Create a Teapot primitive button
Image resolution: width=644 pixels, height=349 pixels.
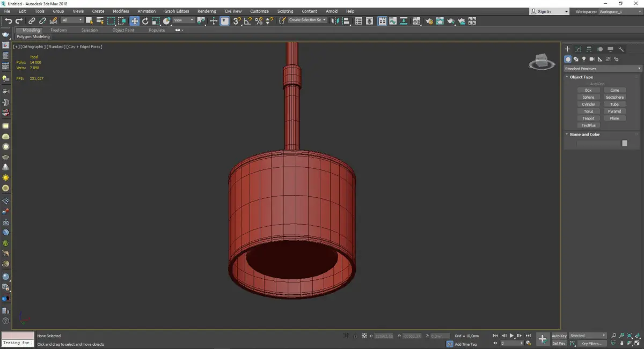(x=588, y=118)
